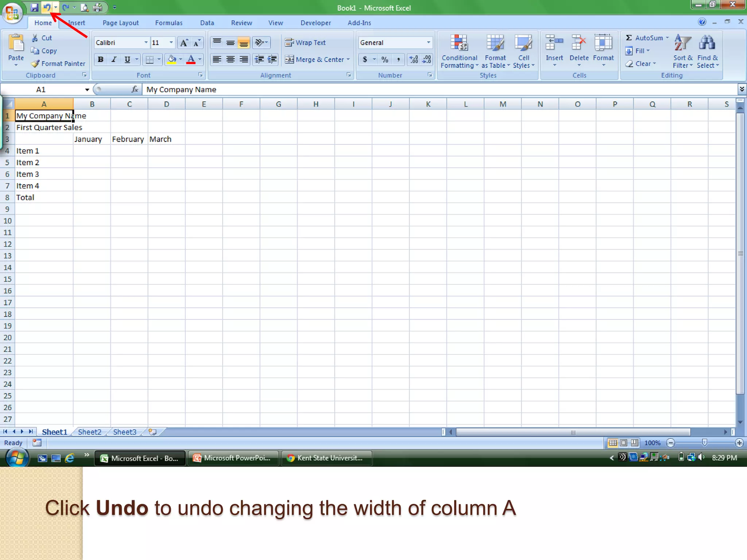Image resolution: width=747 pixels, height=560 pixels.
Task: Click Zoom In plus button
Action: pos(739,443)
